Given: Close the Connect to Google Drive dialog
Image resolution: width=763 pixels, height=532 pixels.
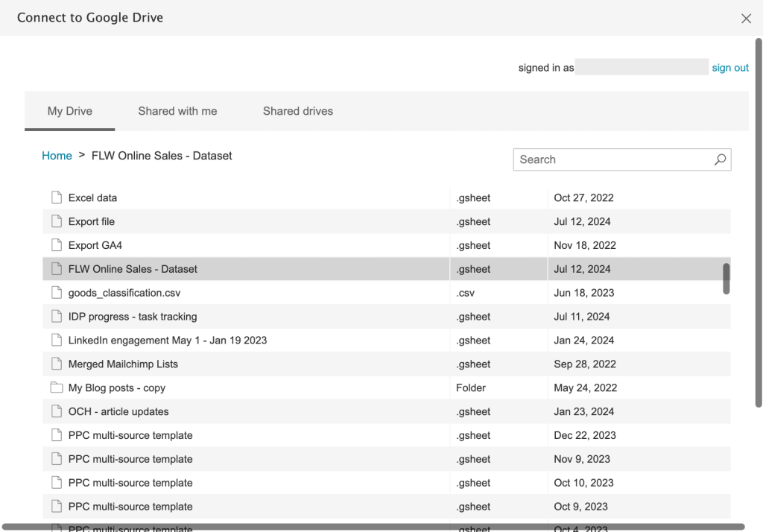Looking at the screenshot, I should [x=746, y=19].
